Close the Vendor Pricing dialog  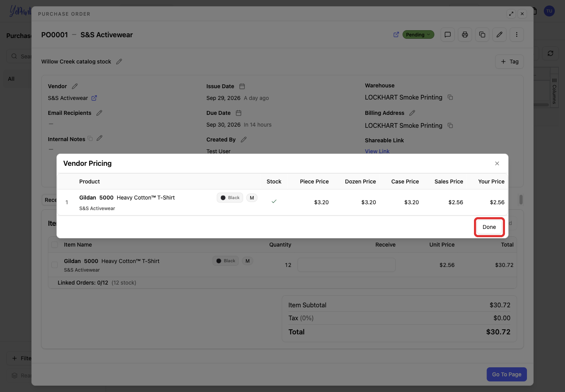[x=497, y=163]
